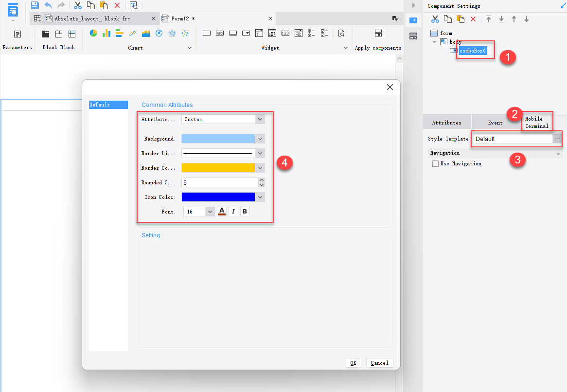Select the label widget icon
Screen dimensions: 567x392
(220, 33)
